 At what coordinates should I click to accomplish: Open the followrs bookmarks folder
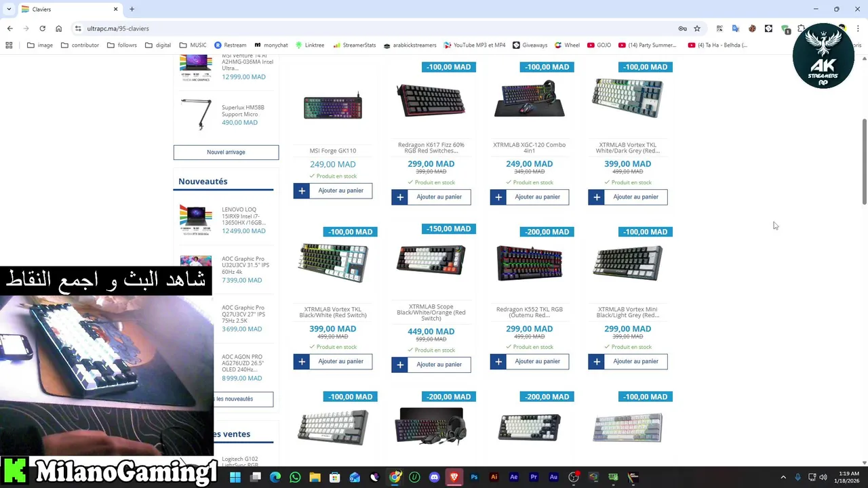pyautogui.click(x=121, y=45)
